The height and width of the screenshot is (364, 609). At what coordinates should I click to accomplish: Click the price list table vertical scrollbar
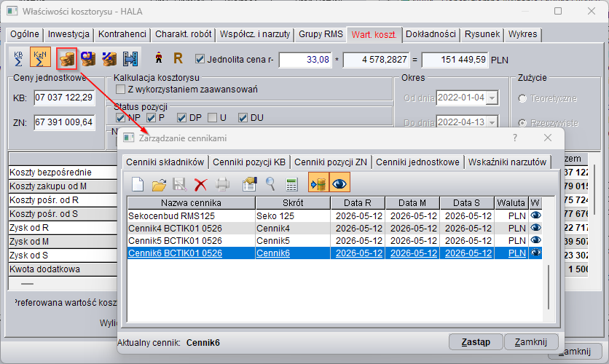[549, 287]
